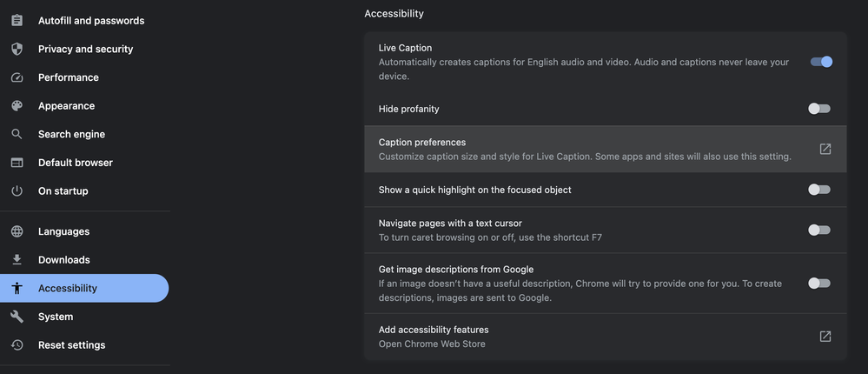Image resolution: width=868 pixels, height=374 pixels.
Task: Turn off the Live Caption toggle
Action: [x=821, y=62]
